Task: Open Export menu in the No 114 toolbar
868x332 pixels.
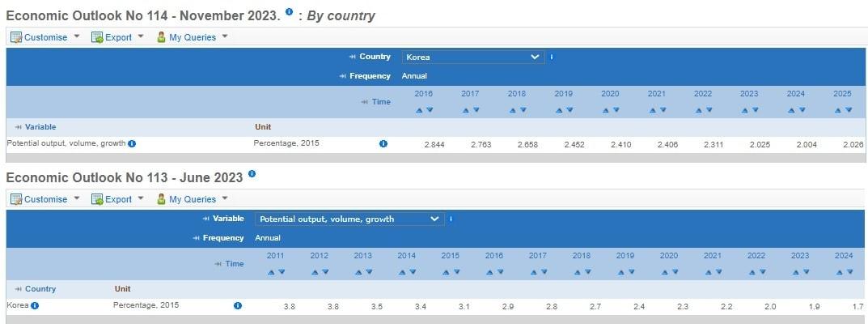Action: pyautogui.click(x=117, y=37)
